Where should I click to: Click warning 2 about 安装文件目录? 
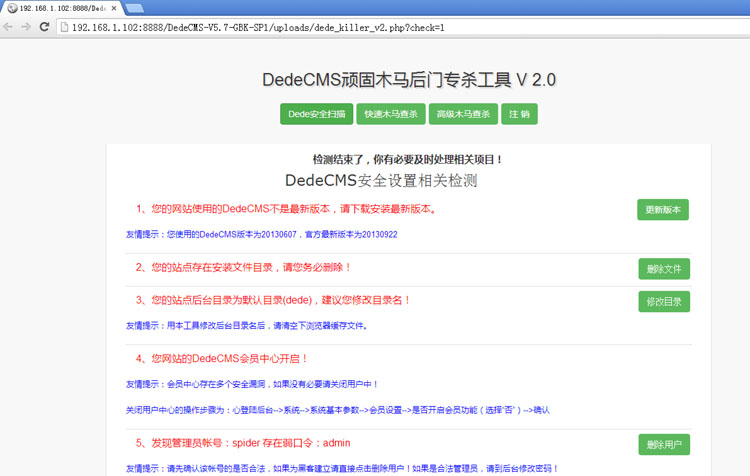[x=244, y=267]
